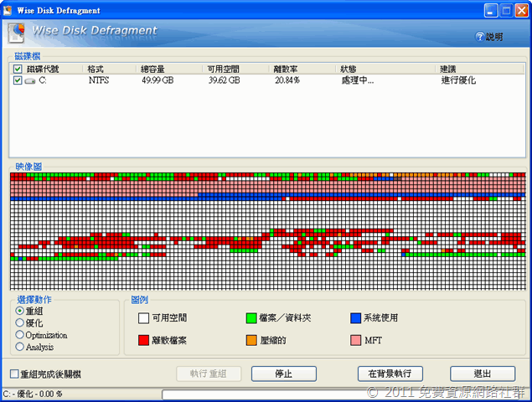
Task: Choose the Analysis radio option
Action: click(19, 347)
